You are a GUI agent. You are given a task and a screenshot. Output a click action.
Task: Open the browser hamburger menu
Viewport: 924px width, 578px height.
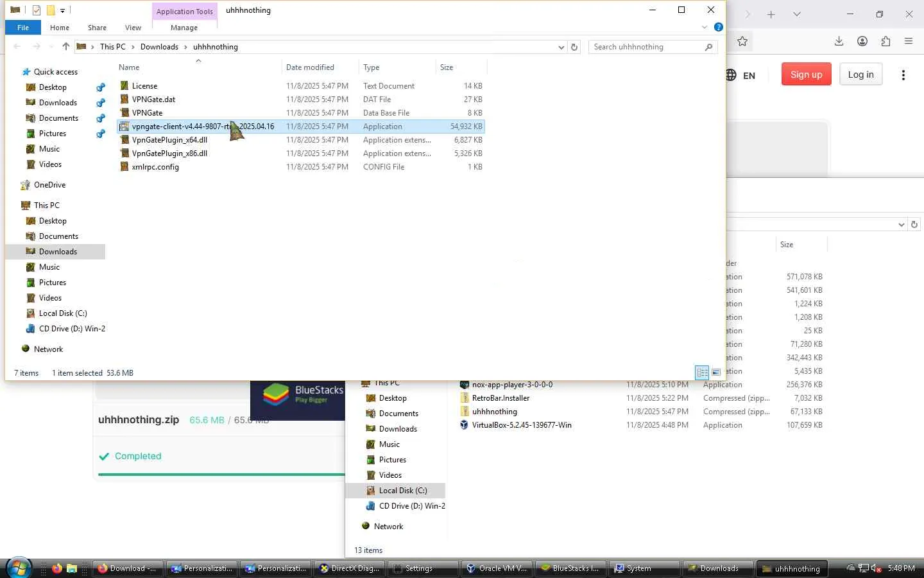tap(909, 41)
